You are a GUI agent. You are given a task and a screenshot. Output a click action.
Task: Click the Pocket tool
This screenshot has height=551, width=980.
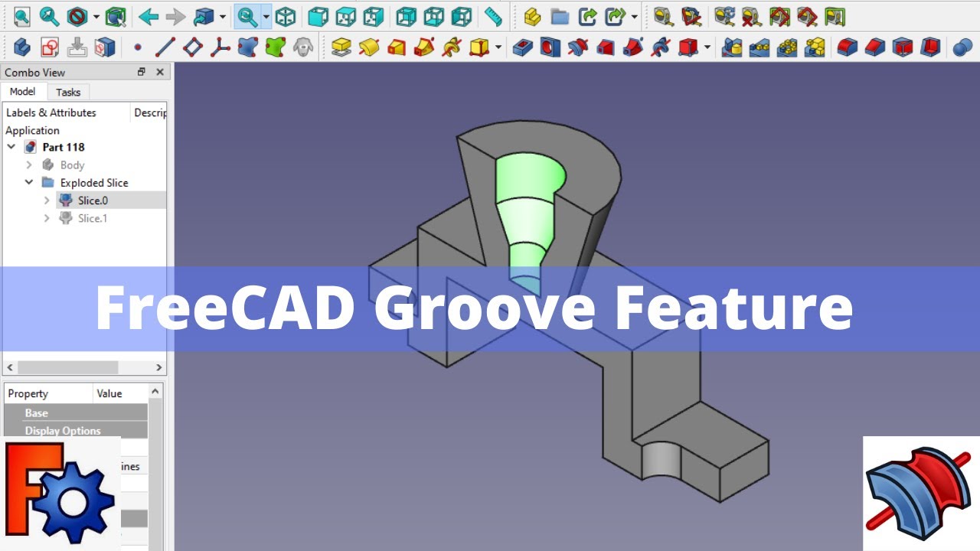point(523,47)
